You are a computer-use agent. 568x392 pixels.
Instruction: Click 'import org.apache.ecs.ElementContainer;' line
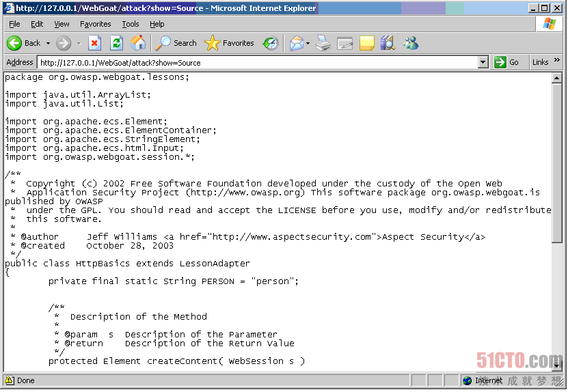coord(111,130)
